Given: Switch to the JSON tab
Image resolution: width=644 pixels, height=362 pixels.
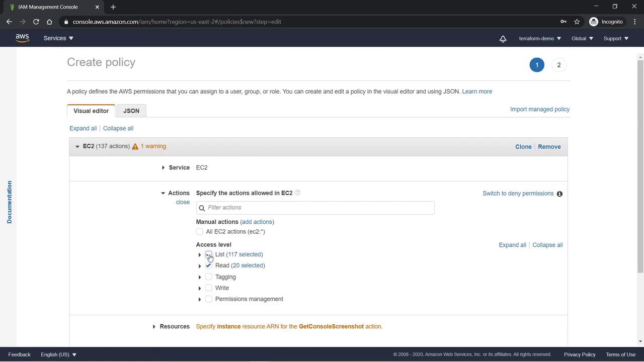Looking at the screenshot, I should point(131,111).
